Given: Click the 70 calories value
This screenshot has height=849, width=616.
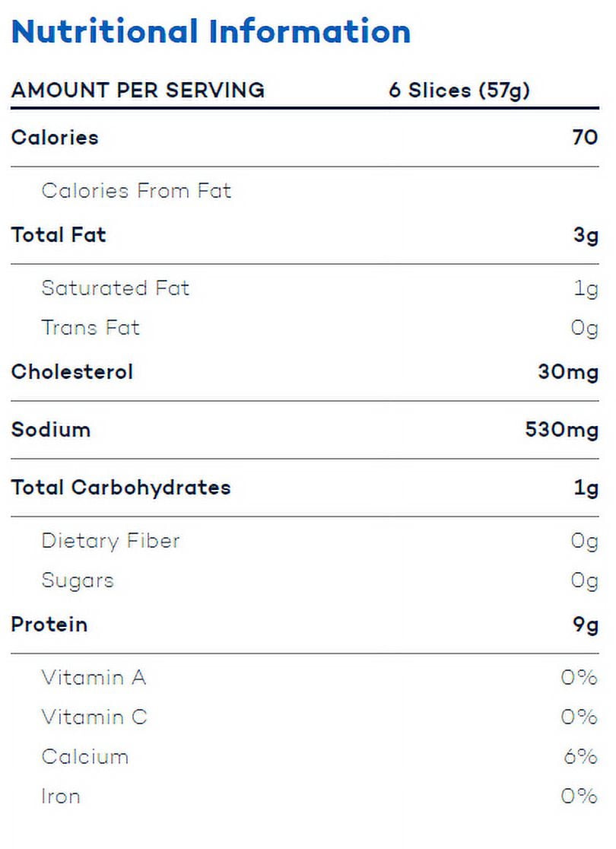Looking at the screenshot, I should click(x=585, y=138).
